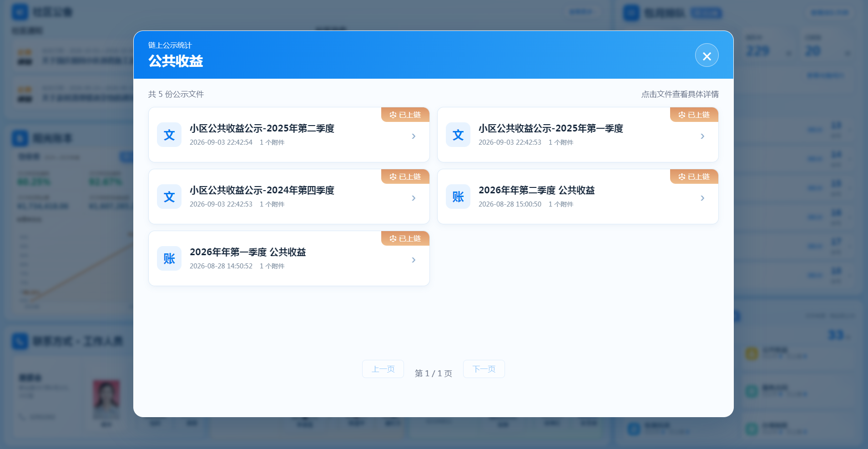Click 已上链 badge on 2026年年第二季度 card
This screenshot has height=449, width=868.
(694, 177)
